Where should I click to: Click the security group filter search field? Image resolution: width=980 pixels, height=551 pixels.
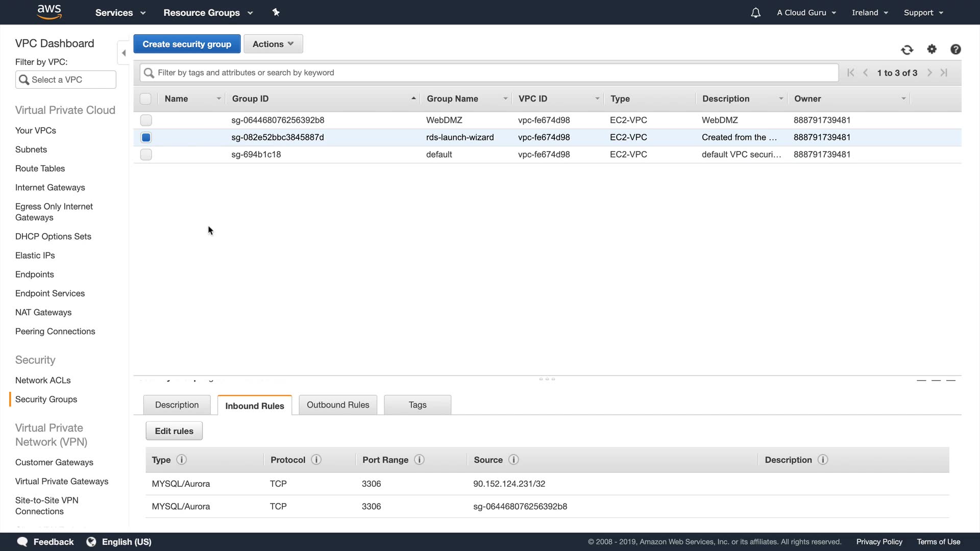point(489,72)
